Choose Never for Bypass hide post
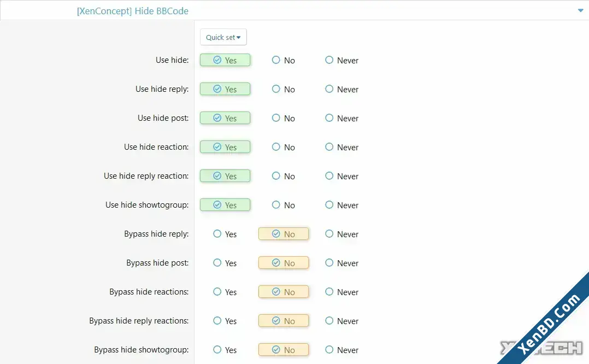Screen dimensions: 589x364 [341, 262]
